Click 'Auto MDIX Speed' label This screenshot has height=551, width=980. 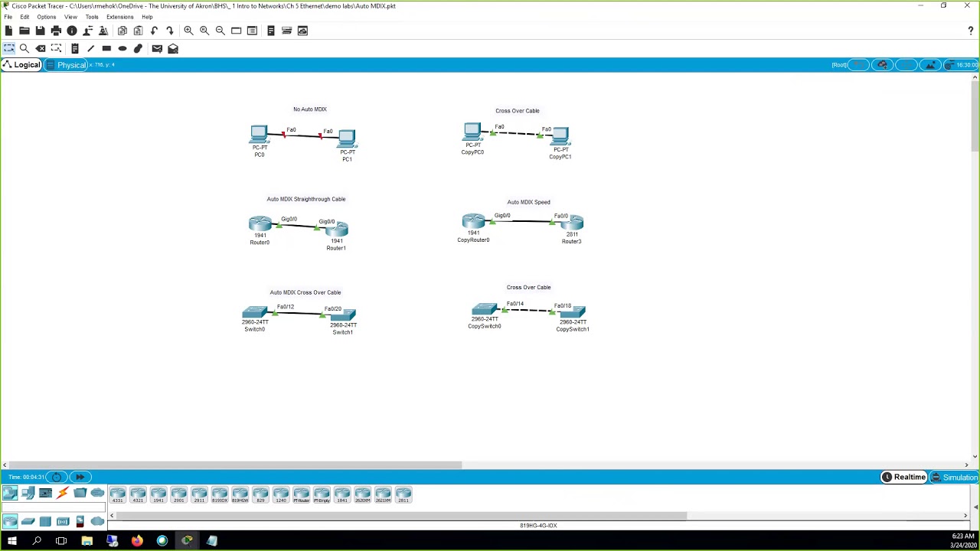pos(528,202)
